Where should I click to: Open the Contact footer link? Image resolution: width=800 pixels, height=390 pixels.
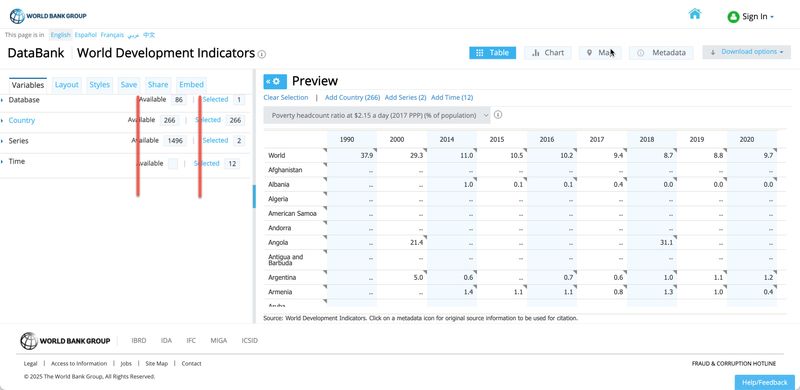click(191, 363)
